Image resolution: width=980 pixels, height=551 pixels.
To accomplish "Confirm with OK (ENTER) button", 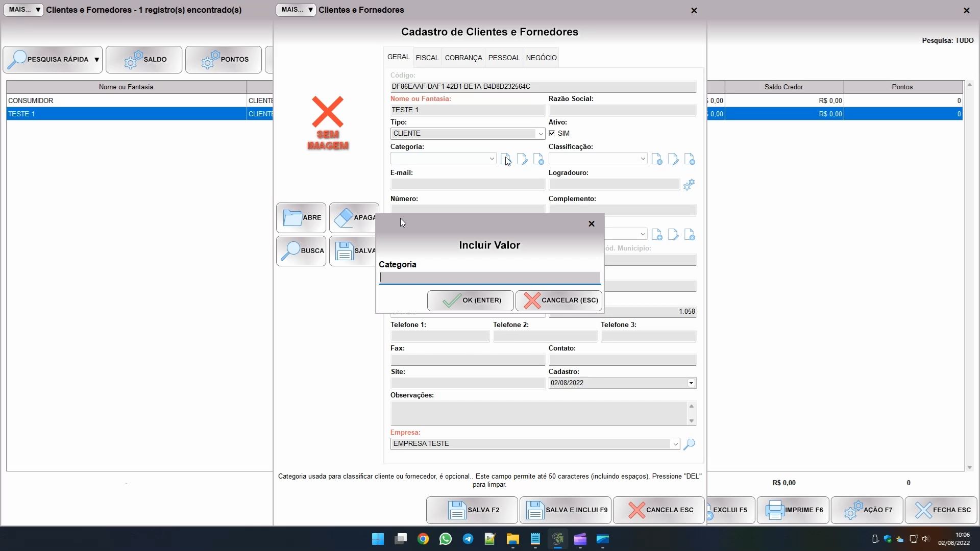I will 470,300.
